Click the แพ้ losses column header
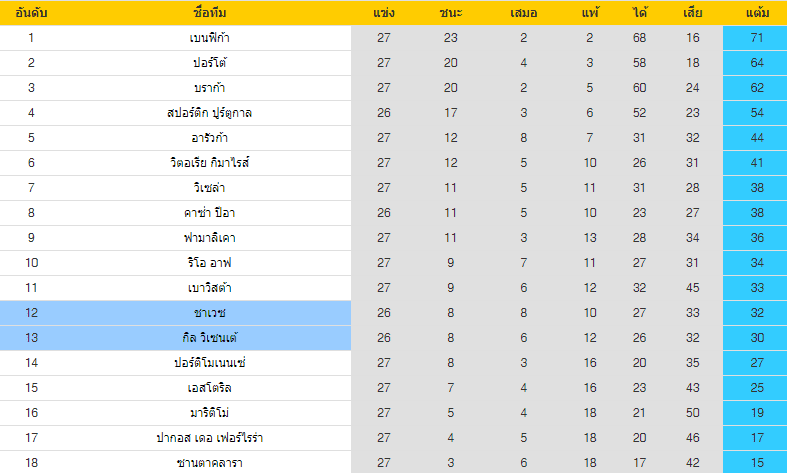The height and width of the screenshot is (473, 787). (x=590, y=14)
